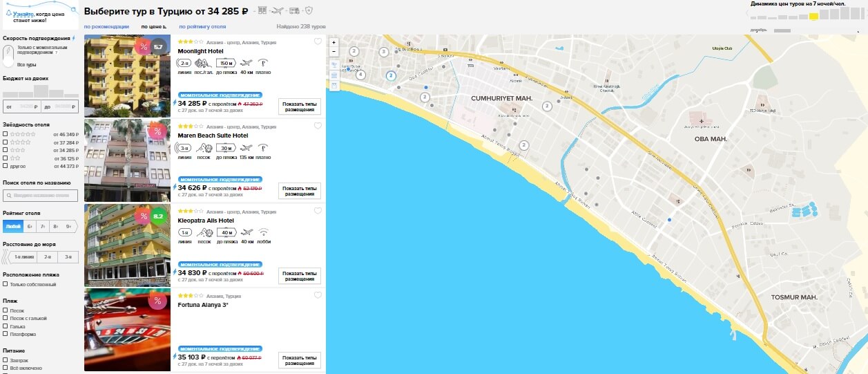The height and width of the screenshot is (374, 868).
Task: Click the 5.7 rating badge on Moonlight Hotel
Action: [159, 47]
